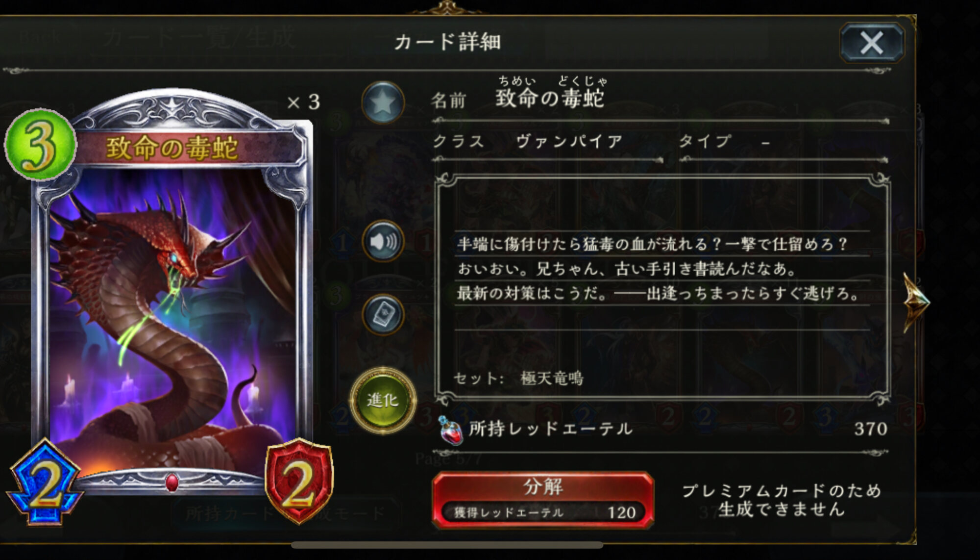Tap the green cost 3 orb
The height and width of the screenshot is (560, 980).
pos(40,145)
